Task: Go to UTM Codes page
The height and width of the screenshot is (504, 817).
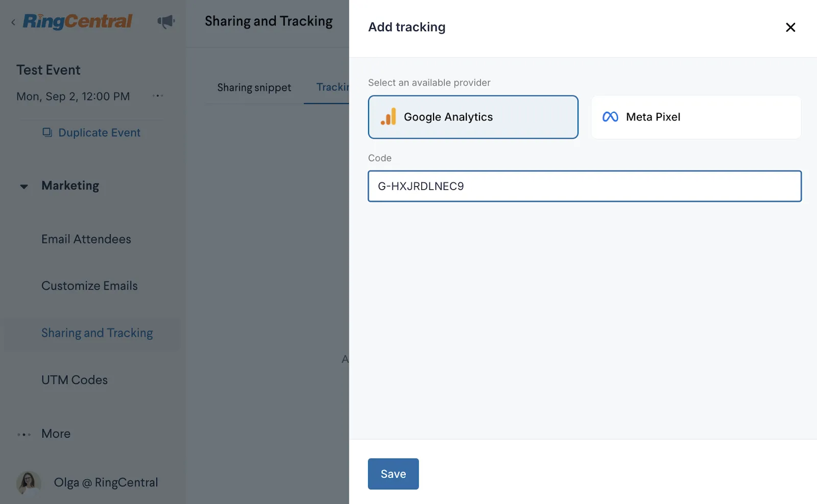Action: pos(75,380)
